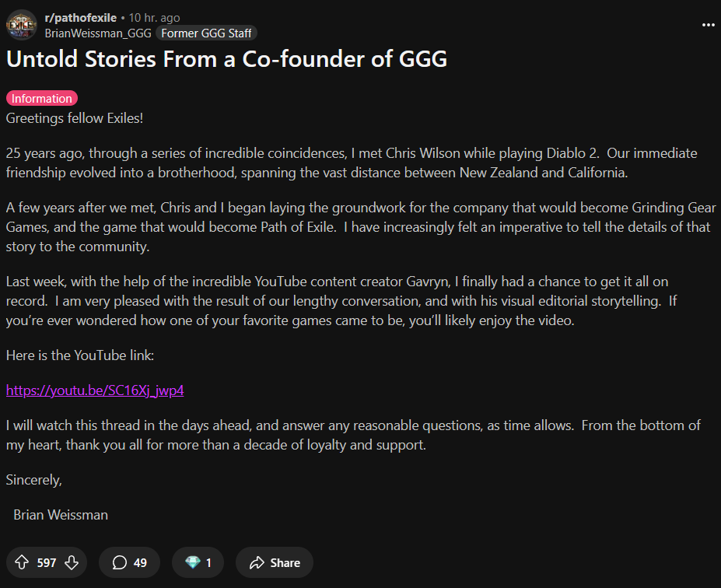Click the award count number 1
721x588 pixels.
point(208,562)
